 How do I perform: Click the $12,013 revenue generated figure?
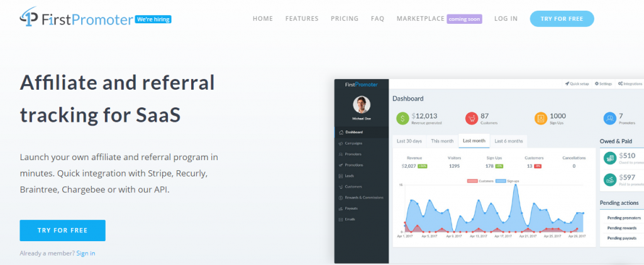click(x=425, y=116)
